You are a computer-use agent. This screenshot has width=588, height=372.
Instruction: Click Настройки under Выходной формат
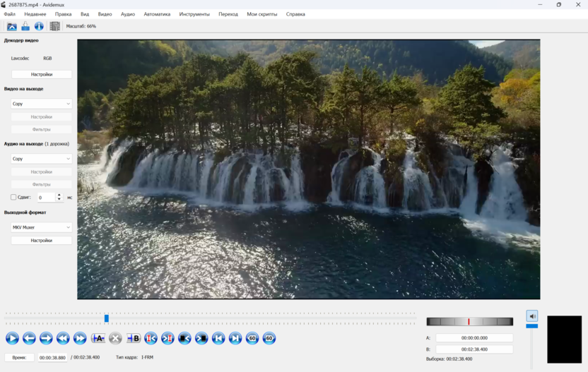click(42, 240)
